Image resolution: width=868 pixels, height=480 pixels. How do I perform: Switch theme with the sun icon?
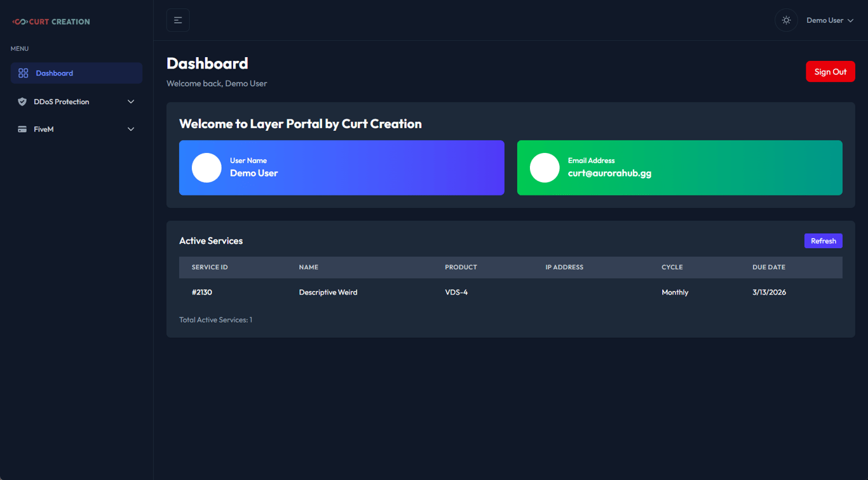click(786, 20)
